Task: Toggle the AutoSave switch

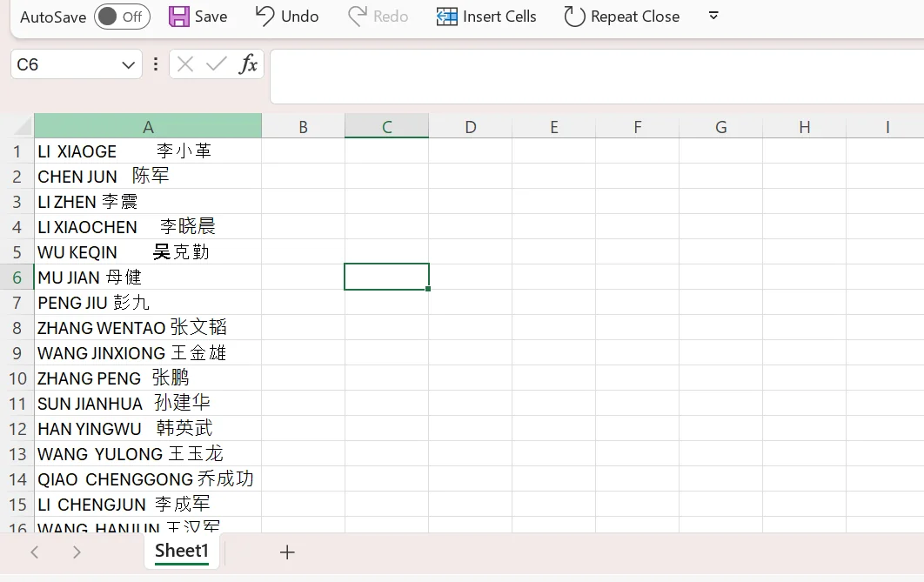Action: coord(122,17)
